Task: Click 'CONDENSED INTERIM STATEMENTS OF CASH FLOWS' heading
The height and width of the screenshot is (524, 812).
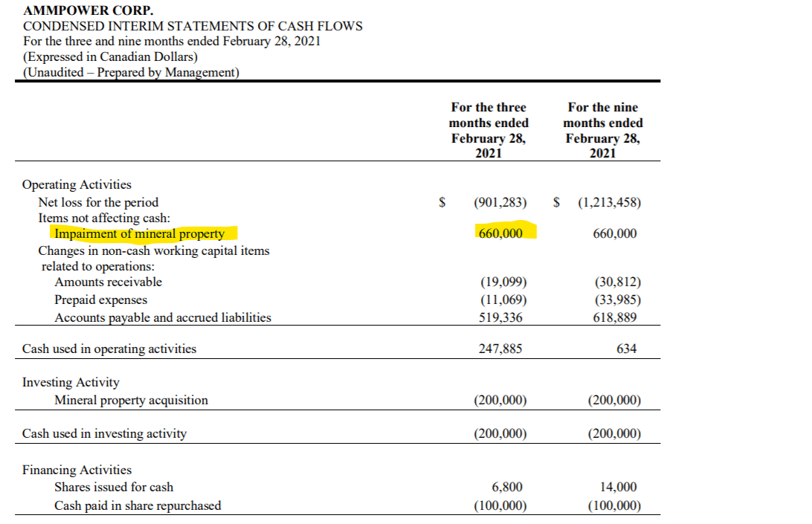Action: (192, 26)
